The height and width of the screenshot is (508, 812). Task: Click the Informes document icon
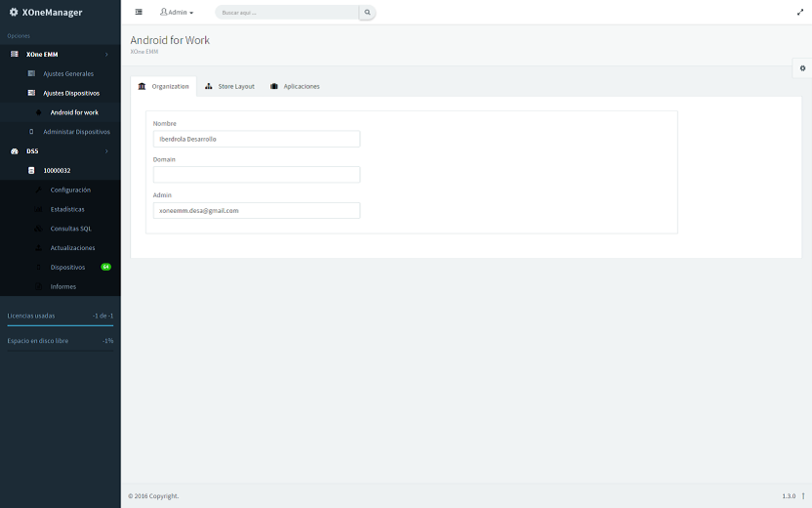coord(38,286)
